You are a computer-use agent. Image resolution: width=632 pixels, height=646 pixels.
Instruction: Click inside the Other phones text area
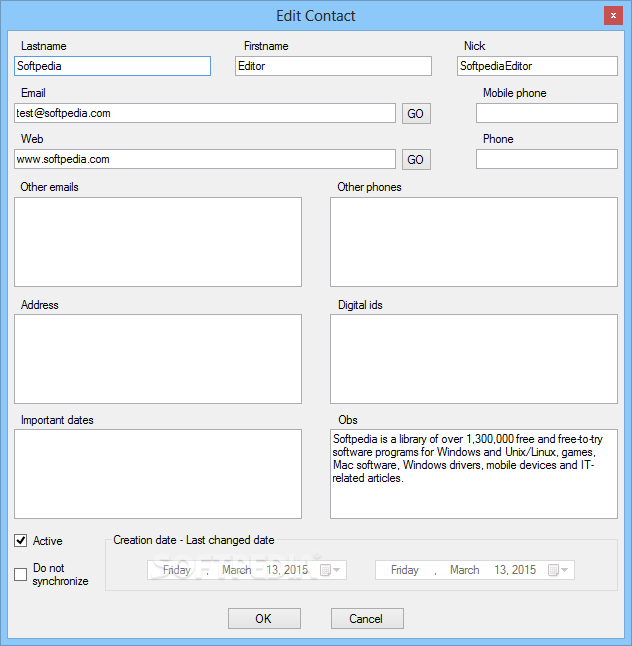(474, 242)
